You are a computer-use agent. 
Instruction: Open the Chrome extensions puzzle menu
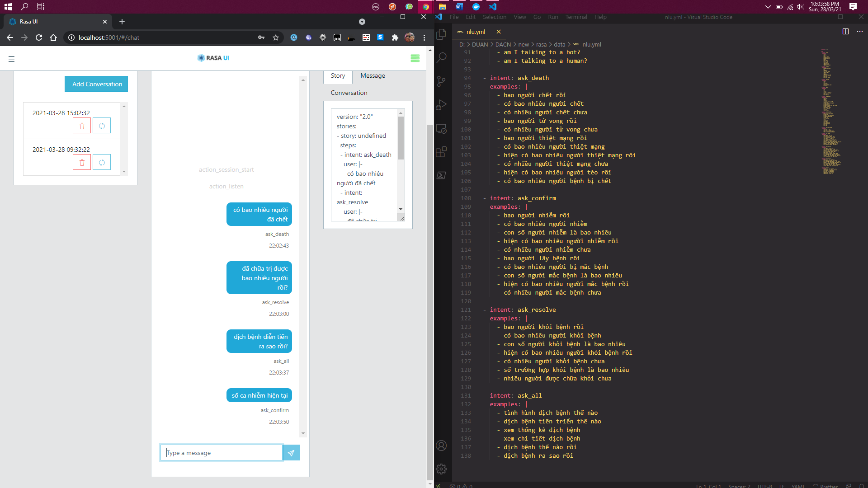[x=395, y=38]
